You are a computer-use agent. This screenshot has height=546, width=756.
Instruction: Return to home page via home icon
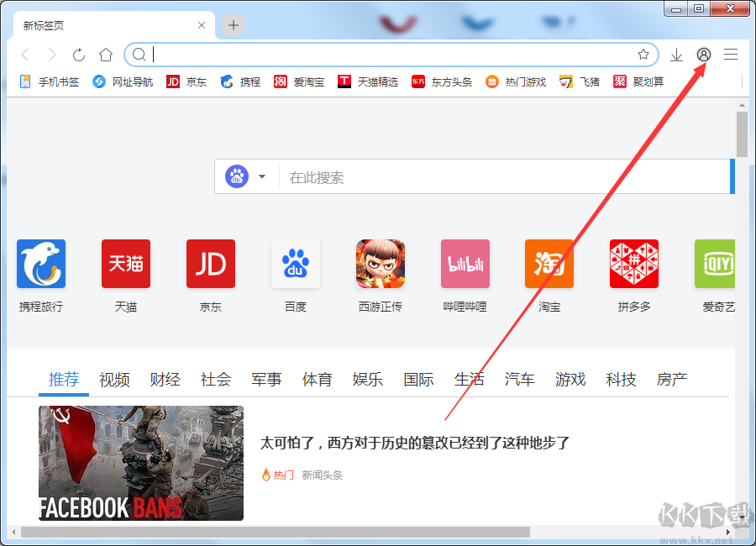pos(106,54)
